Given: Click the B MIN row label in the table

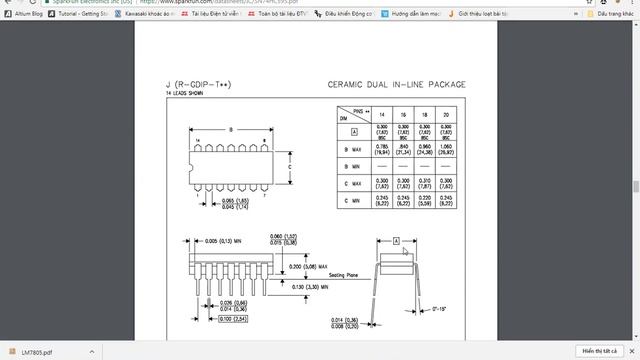Looking at the screenshot, I should tap(353, 167).
